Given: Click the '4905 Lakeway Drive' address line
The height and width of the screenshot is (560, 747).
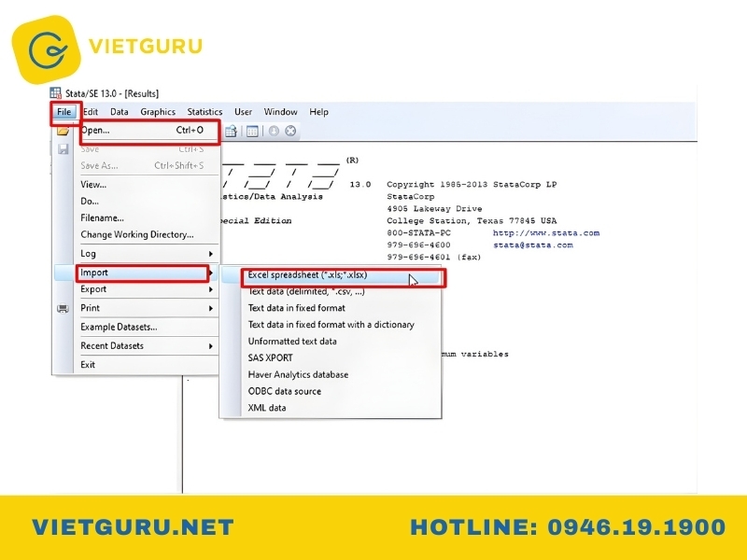Looking at the screenshot, I should (434, 208).
